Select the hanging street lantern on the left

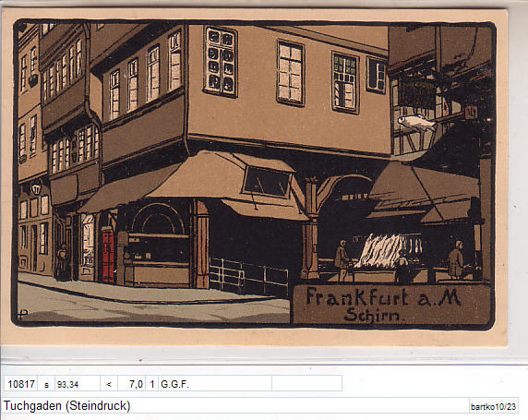point(36,189)
